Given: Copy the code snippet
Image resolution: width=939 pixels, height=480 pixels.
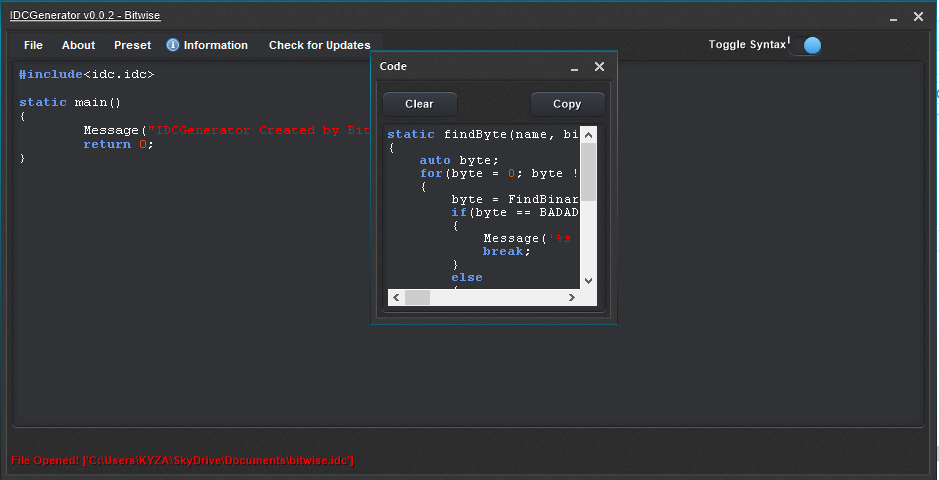Looking at the screenshot, I should (x=567, y=104).
